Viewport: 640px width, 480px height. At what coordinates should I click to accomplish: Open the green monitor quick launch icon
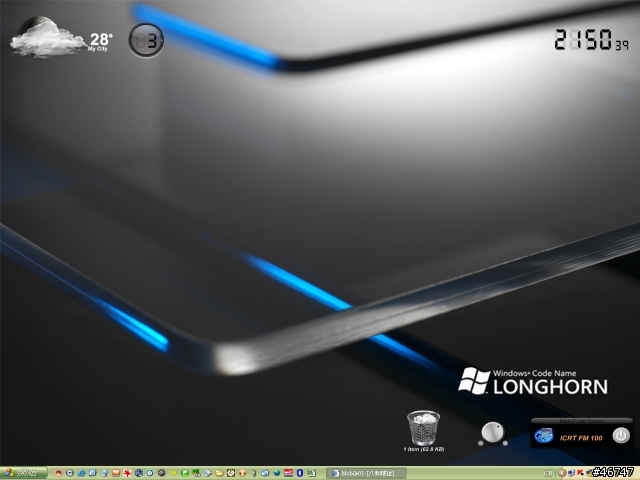(196, 473)
